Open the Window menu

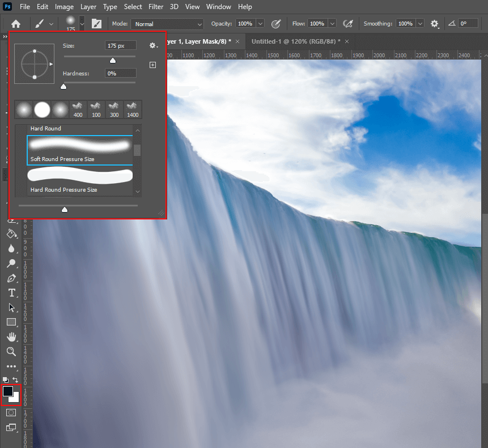click(x=218, y=7)
